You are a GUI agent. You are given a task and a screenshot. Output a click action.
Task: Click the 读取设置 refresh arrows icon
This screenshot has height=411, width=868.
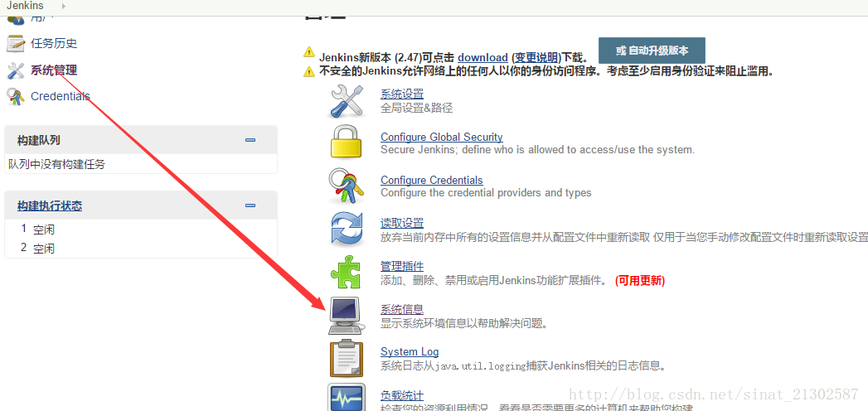coord(347,228)
